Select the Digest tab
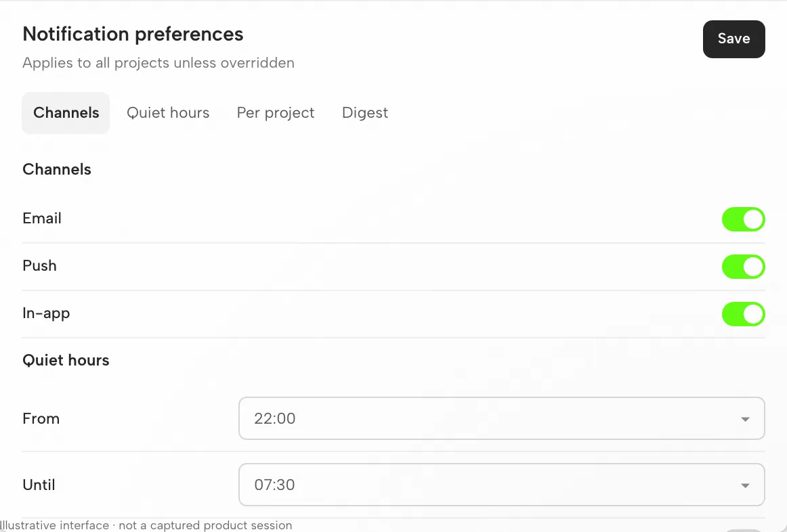This screenshot has width=787, height=532. coord(365,113)
